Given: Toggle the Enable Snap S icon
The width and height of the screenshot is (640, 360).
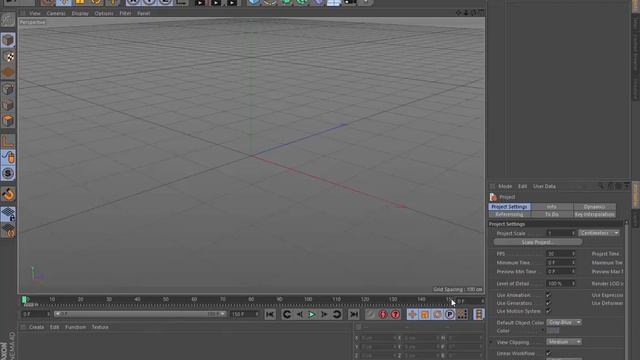Looking at the screenshot, I should 8,173.
